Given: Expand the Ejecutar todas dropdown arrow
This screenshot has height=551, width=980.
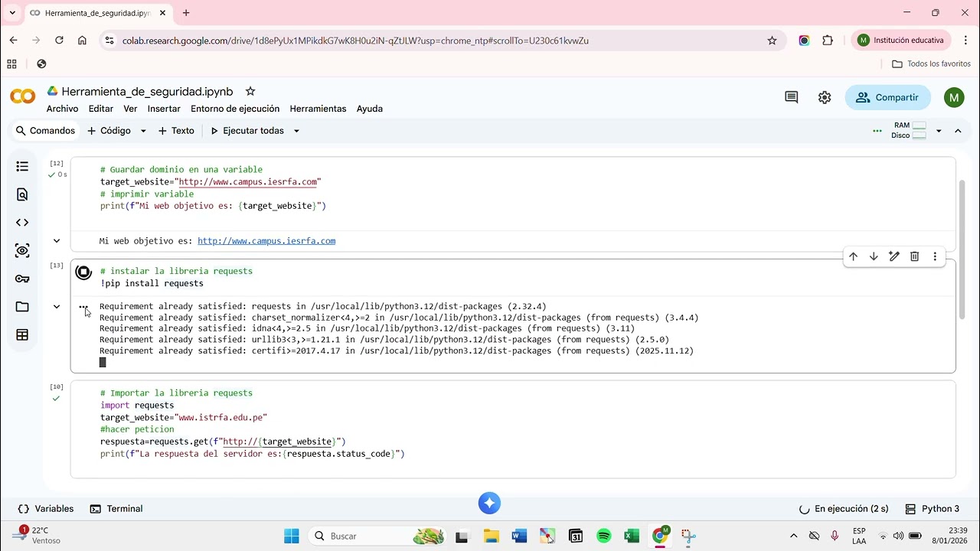Looking at the screenshot, I should point(296,131).
